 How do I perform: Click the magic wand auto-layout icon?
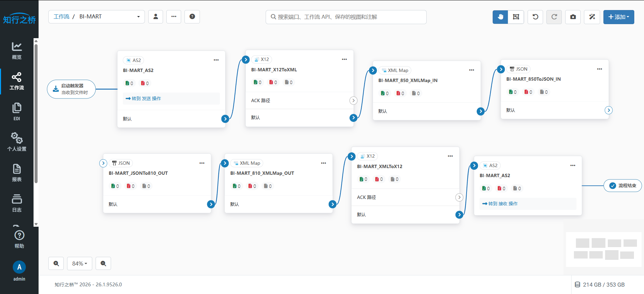592,17
